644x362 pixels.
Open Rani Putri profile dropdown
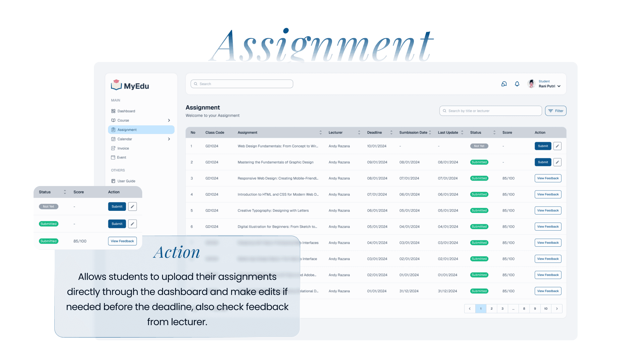559,86
